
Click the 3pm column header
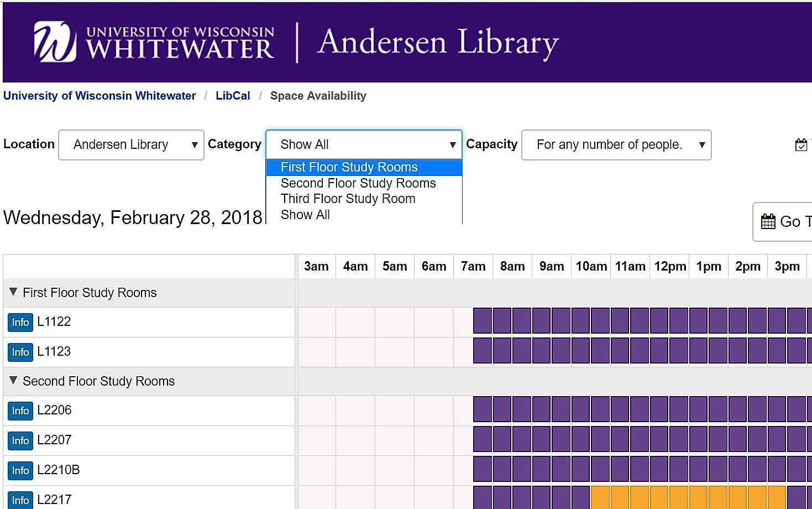787,266
